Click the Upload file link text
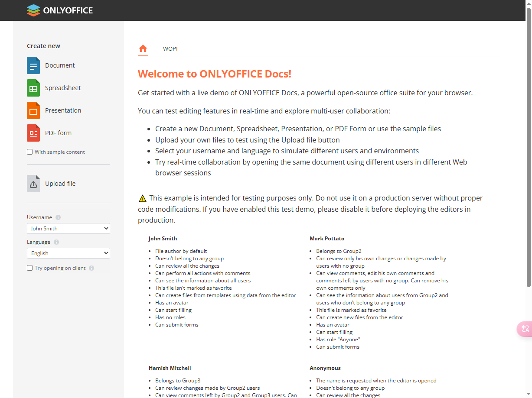Viewport: 532px width, 398px height. pos(60,183)
